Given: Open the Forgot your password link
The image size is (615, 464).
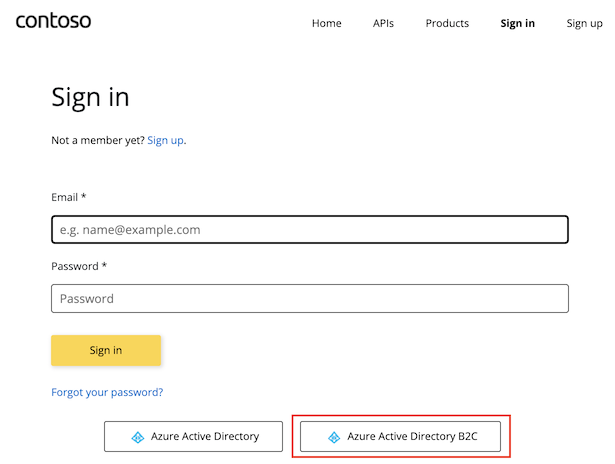Looking at the screenshot, I should [x=107, y=392].
